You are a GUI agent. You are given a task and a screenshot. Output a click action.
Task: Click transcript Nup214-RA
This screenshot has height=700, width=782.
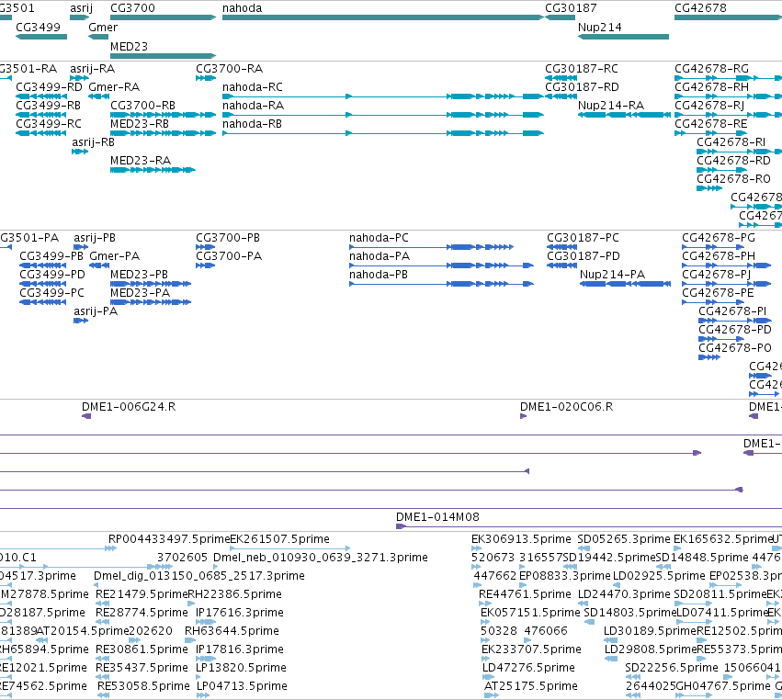624,115
